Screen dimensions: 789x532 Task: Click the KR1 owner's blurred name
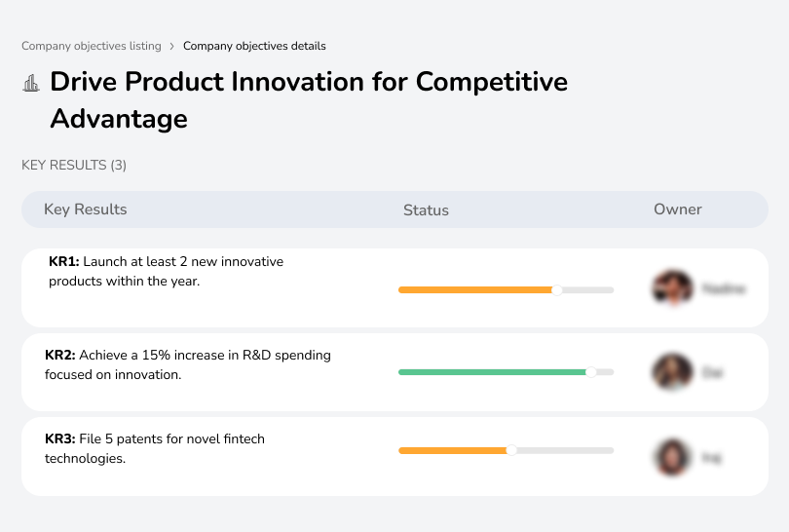point(726,288)
